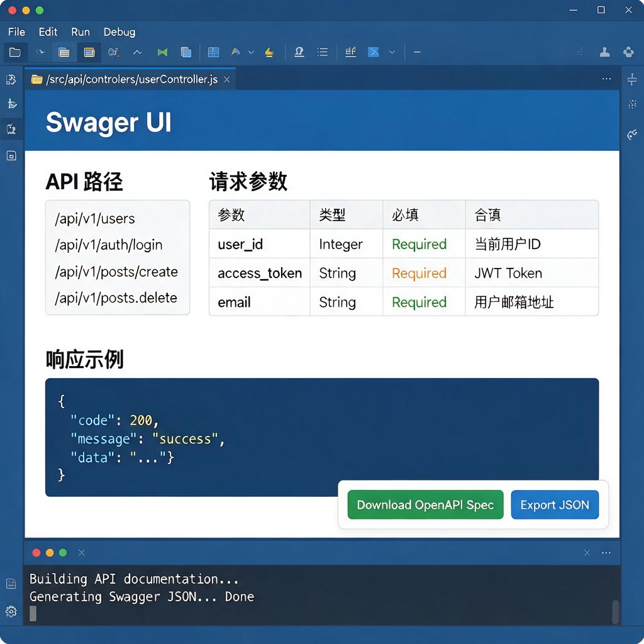Click the user_id parameter cell
This screenshot has height=644, width=644.
tap(260, 244)
